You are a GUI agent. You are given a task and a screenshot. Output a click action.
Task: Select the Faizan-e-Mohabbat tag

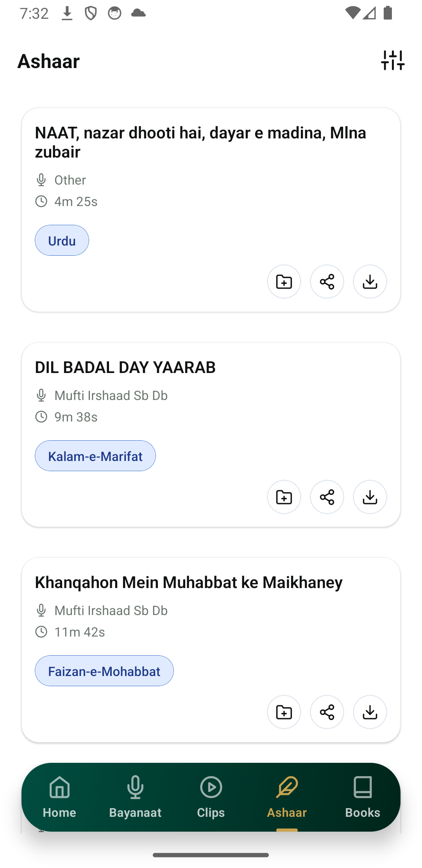coord(104,671)
